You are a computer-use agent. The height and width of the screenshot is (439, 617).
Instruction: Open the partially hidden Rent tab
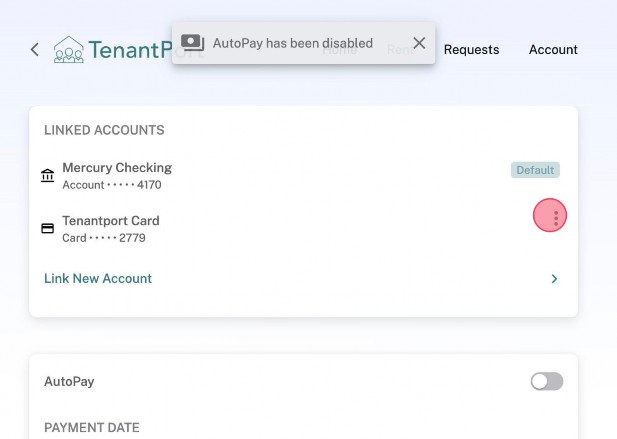click(400, 50)
